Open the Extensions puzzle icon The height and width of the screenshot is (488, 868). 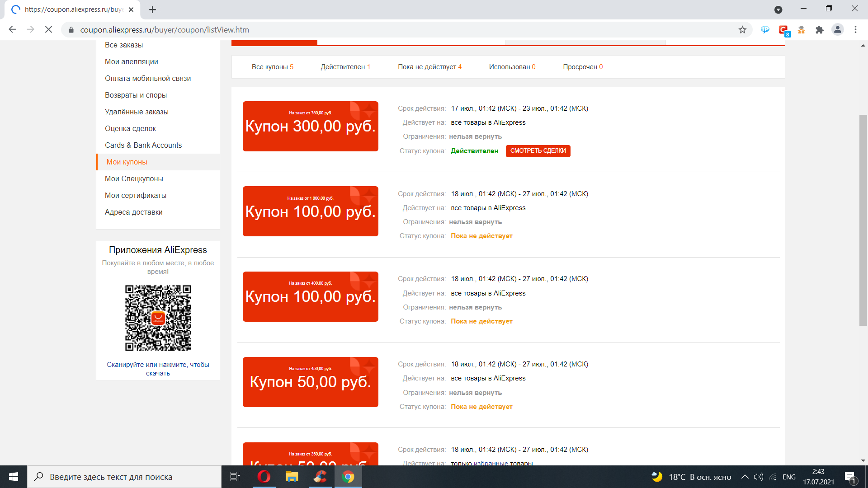(819, 30)
